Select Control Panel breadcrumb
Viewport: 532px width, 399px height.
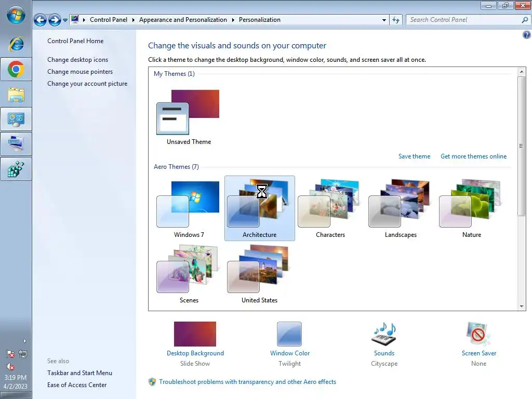pyautogui.click(x=109, y=20)
